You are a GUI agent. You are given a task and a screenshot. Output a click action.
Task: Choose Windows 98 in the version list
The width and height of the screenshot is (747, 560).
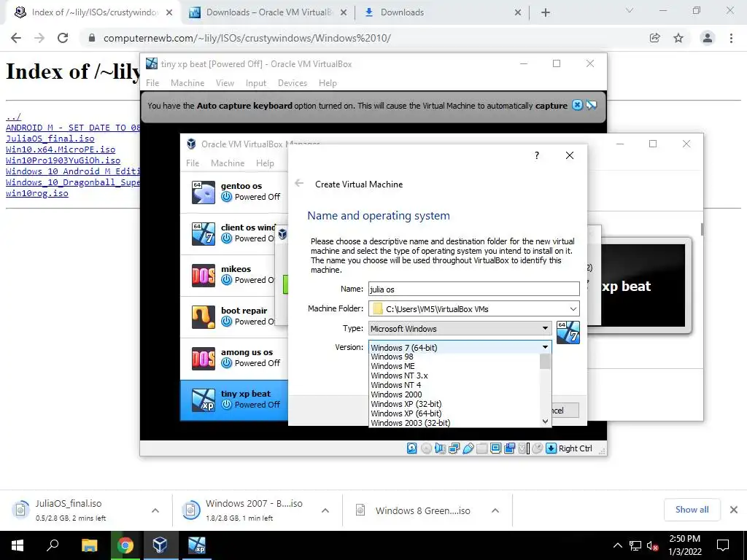coord(392,357)
